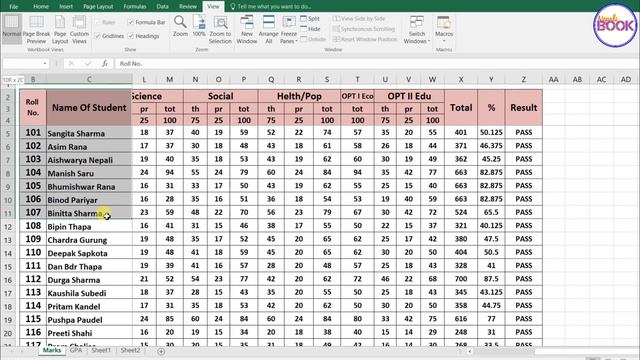The image size is (640, 360).
Task: Select the Total header cell
Action: click(x=461, y=108)
